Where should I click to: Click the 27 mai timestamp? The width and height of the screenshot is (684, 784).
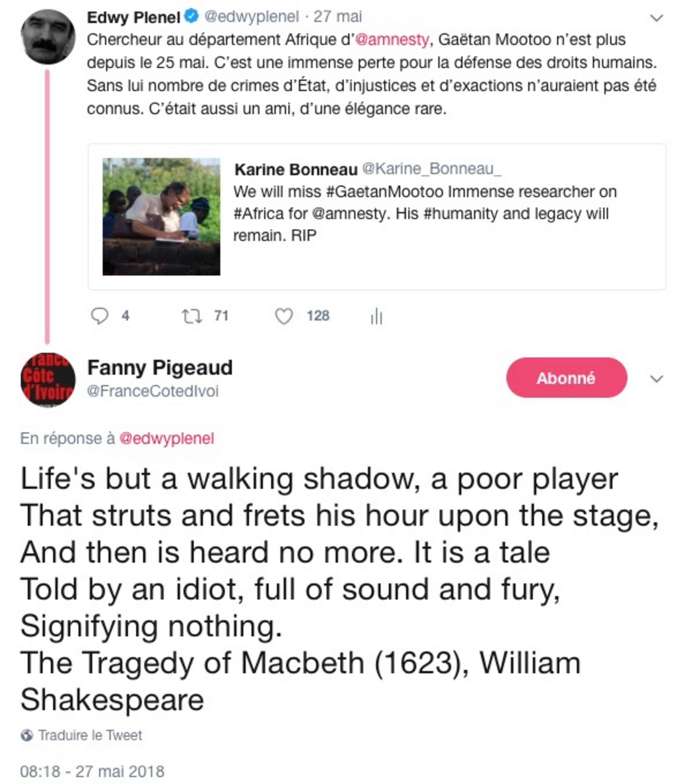[x=337, y=17]
